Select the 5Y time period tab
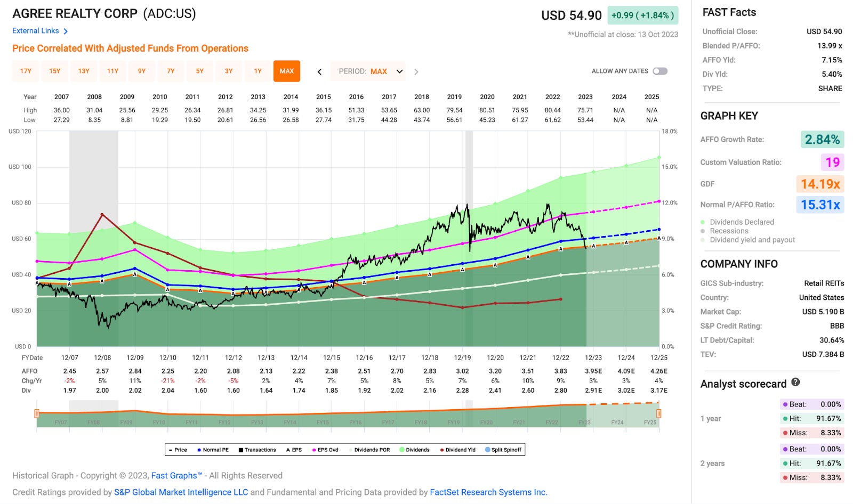Viewport: 853px width, 504px height. point(199,71)
